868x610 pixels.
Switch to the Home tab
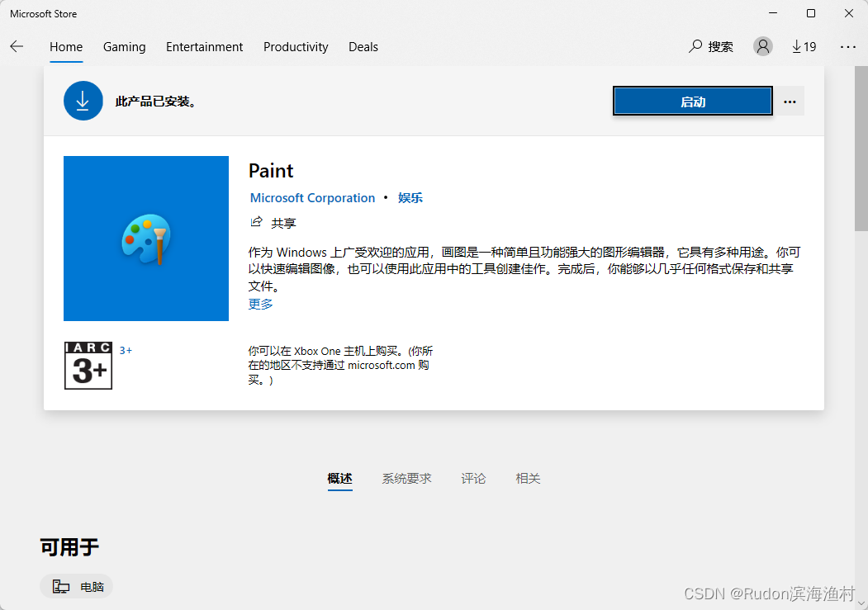[66, 47]
